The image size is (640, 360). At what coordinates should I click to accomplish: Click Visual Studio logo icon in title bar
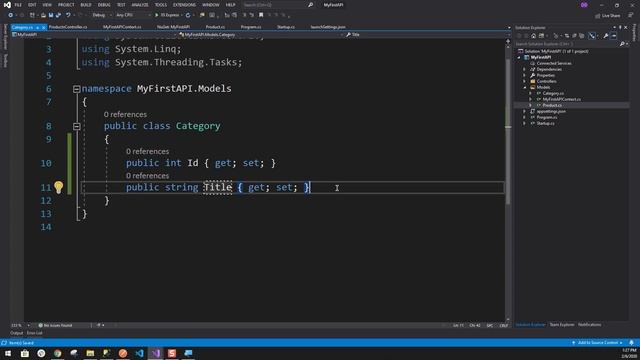pos(7,5)
